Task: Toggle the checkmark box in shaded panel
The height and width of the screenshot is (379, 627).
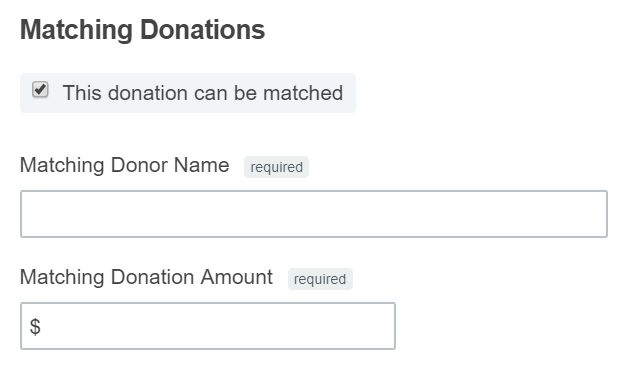Action: (40, 90)
